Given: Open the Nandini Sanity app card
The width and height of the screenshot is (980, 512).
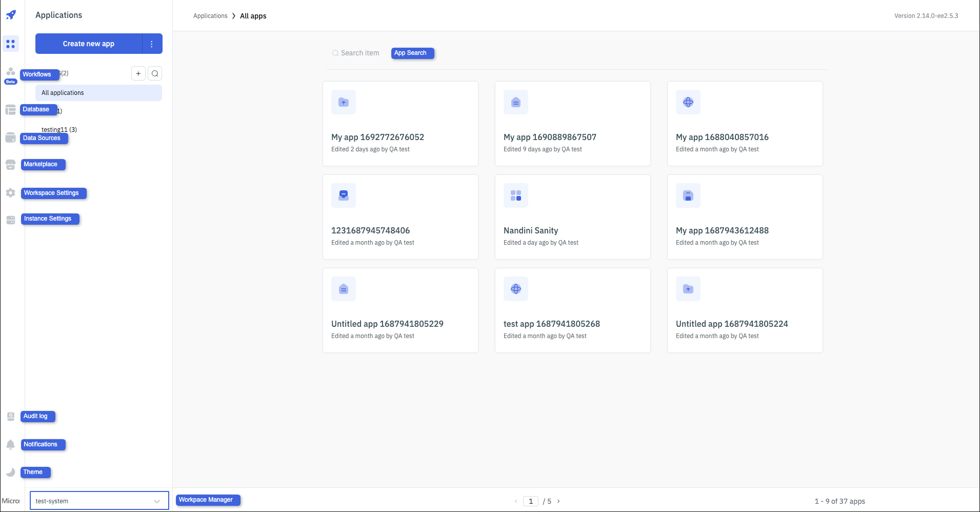Looking at the screenshot, I should [x=572, y=217].
